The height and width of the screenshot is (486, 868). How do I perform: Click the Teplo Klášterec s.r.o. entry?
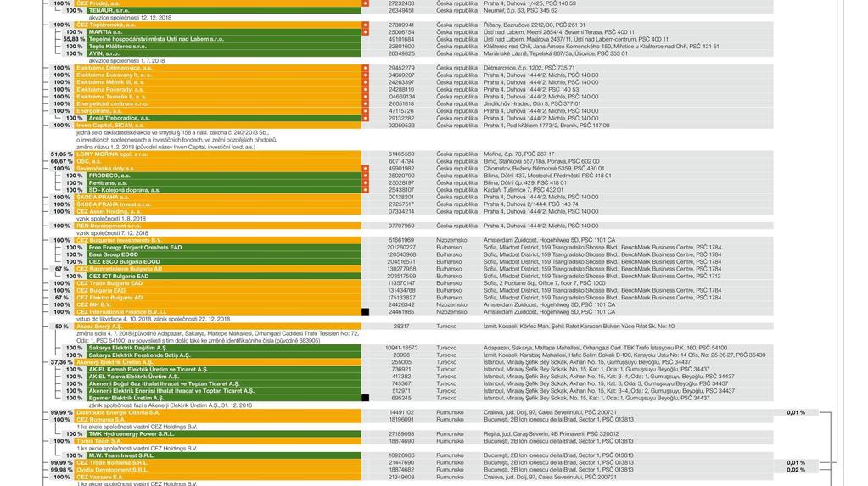(x=224, y=47)
